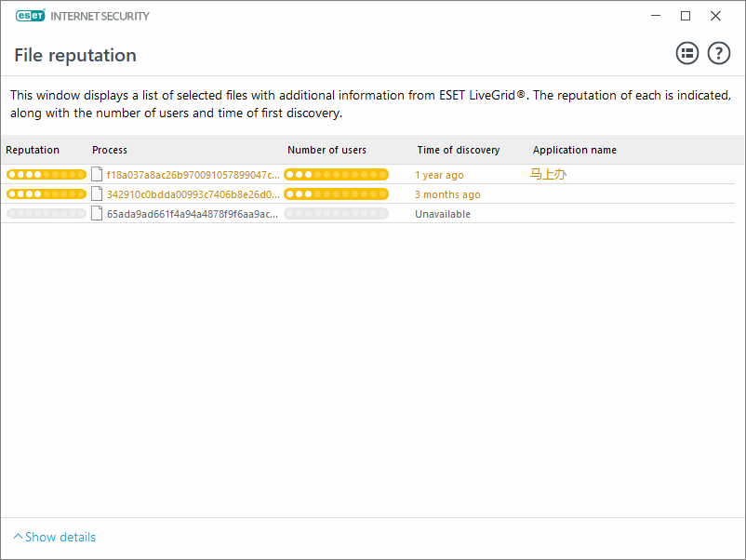Click file icon for 65ada9ad661f process
The width and height of the screenshot is (746, 560).
click(x=97, y=214)
